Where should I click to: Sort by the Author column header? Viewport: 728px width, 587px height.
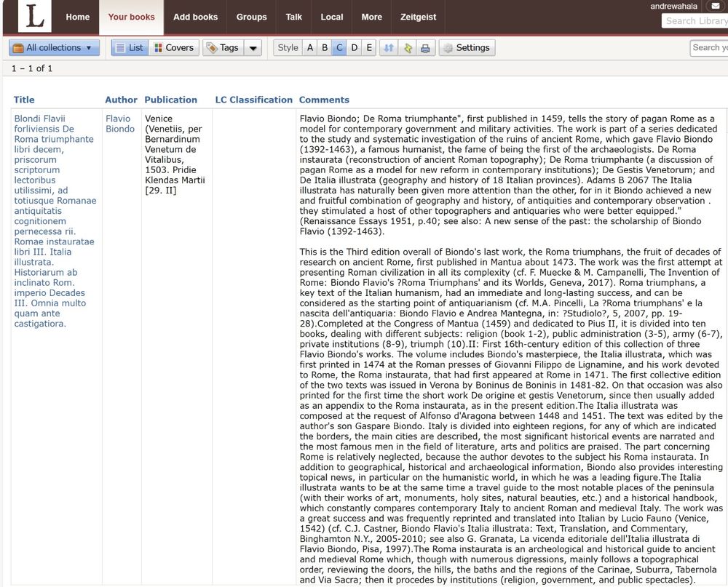click(x=121, y=100)
